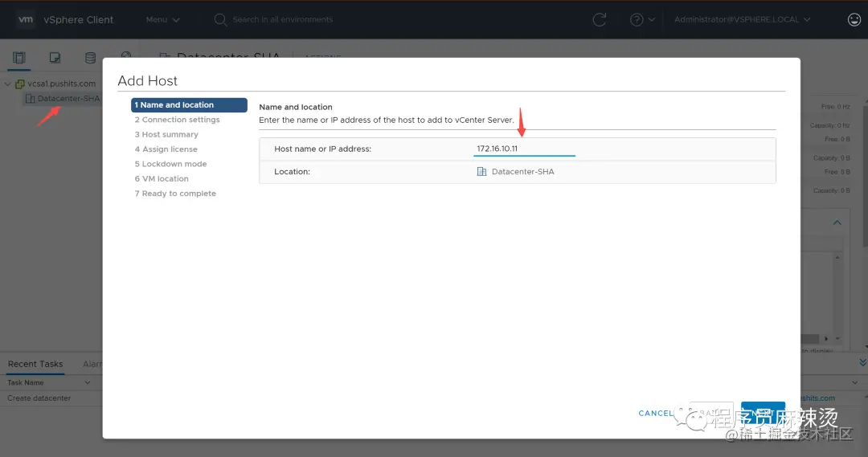Open the Task Name column filter dropdown

88,383
